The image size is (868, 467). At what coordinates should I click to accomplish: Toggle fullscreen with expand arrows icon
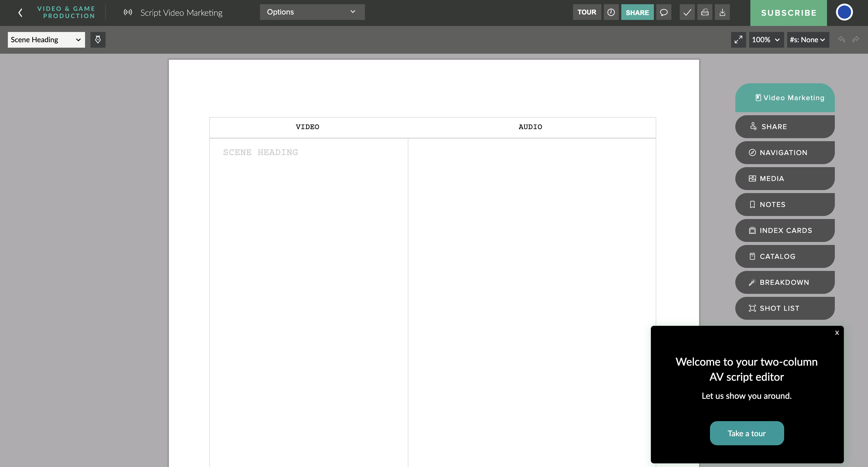738,40
